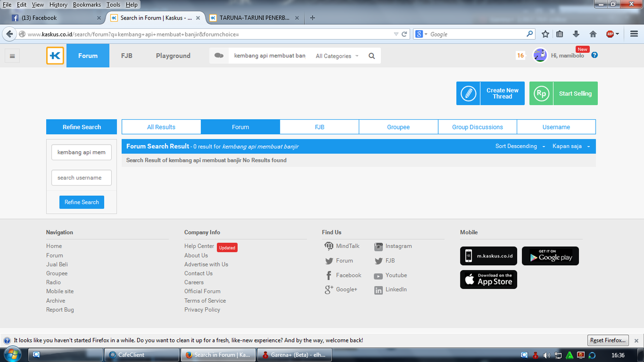Open FJB in top navigation

click(x=127, y=56)
